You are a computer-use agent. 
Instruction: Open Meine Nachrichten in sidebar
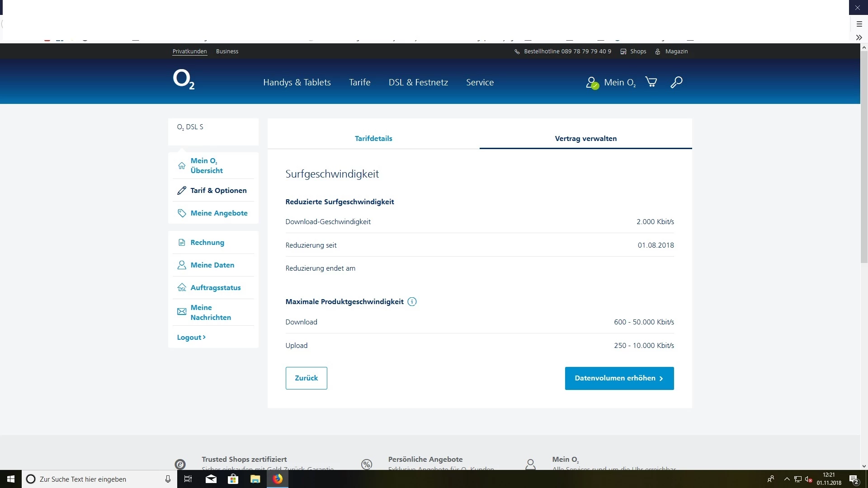point(211,312)
